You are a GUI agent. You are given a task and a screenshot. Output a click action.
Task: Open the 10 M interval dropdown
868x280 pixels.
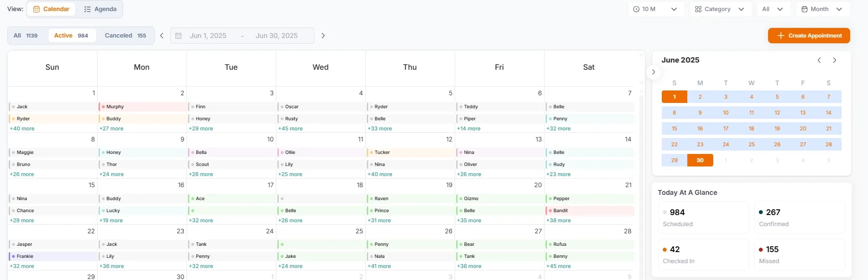[x=656, y=9]
